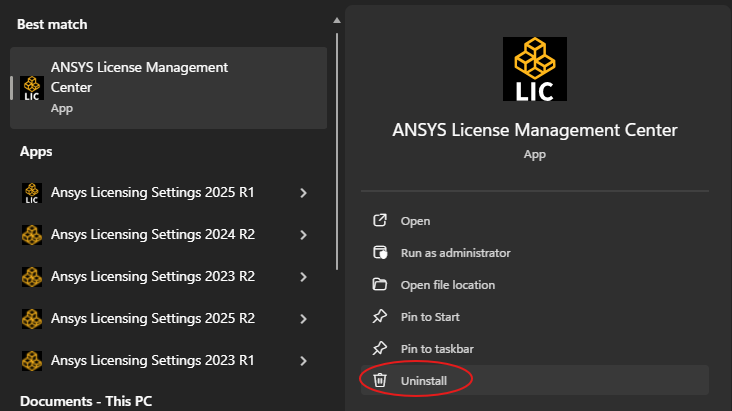Click the results list scroll up arrow
The height and width of the screenshot is (411, 732).
337,19
